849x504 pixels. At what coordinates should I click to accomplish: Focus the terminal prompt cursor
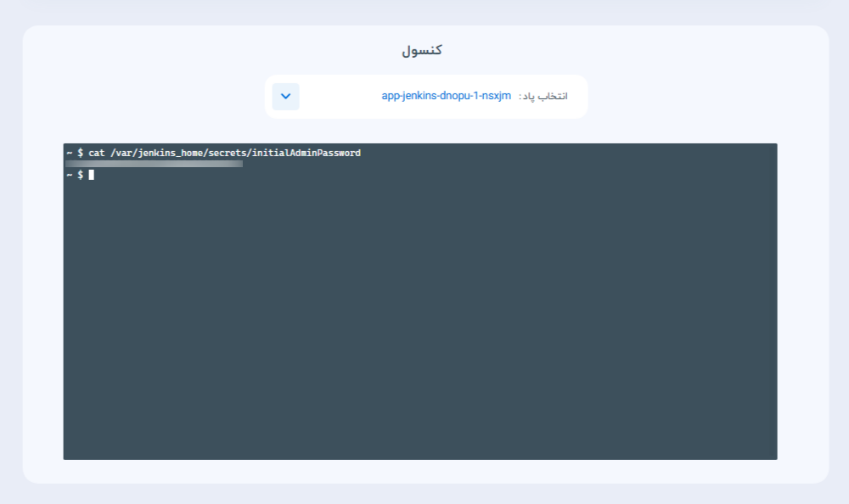pyautogui.click(x=92, y=174)
